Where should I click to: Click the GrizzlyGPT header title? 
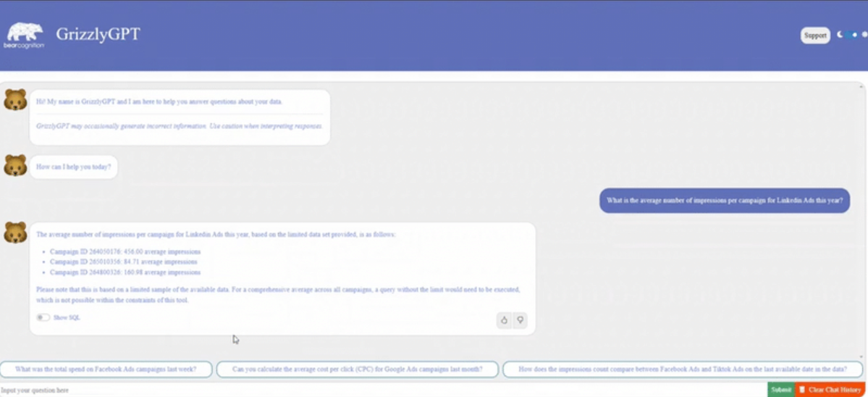pyautogui.click(x=98, y=34)
